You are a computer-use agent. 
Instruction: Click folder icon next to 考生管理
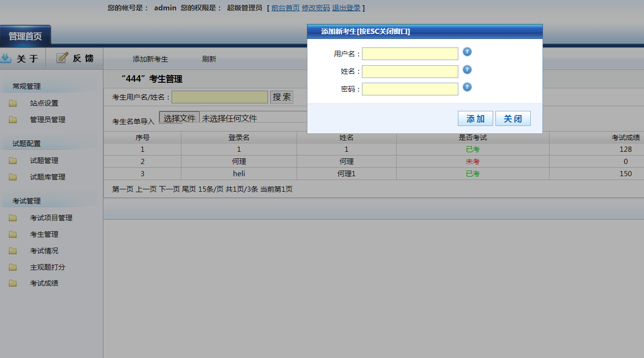(13, 234)
